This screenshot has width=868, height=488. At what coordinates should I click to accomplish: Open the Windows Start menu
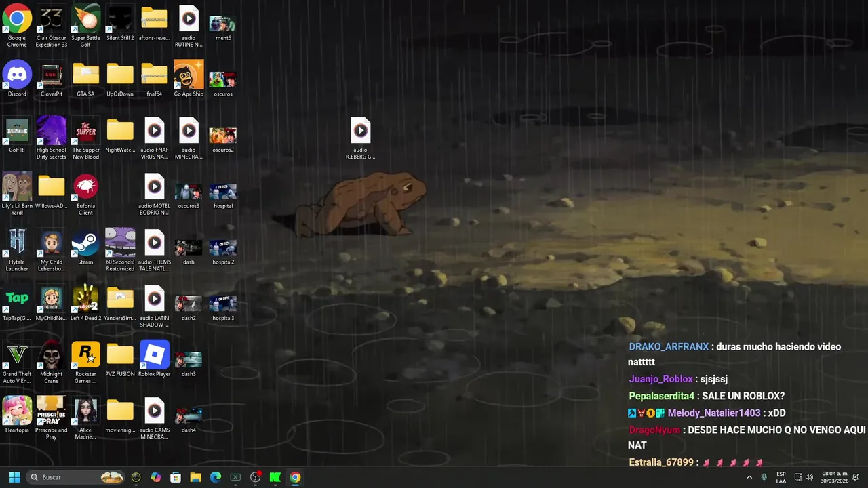tap(14, 477)
